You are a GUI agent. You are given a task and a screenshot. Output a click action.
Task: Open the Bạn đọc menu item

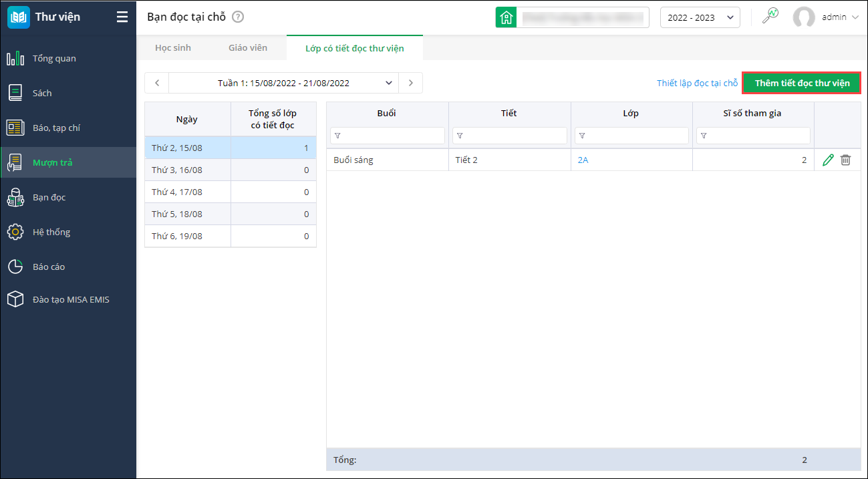coord(68,197)
